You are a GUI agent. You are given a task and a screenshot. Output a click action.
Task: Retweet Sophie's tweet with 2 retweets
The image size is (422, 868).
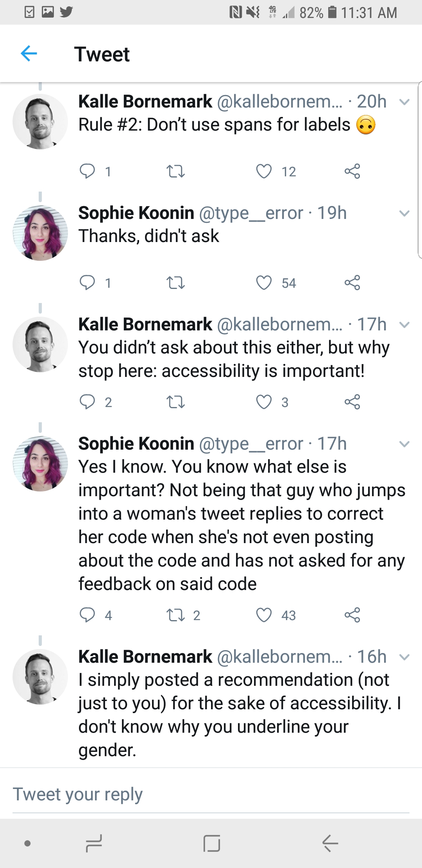tap(175, 615)
